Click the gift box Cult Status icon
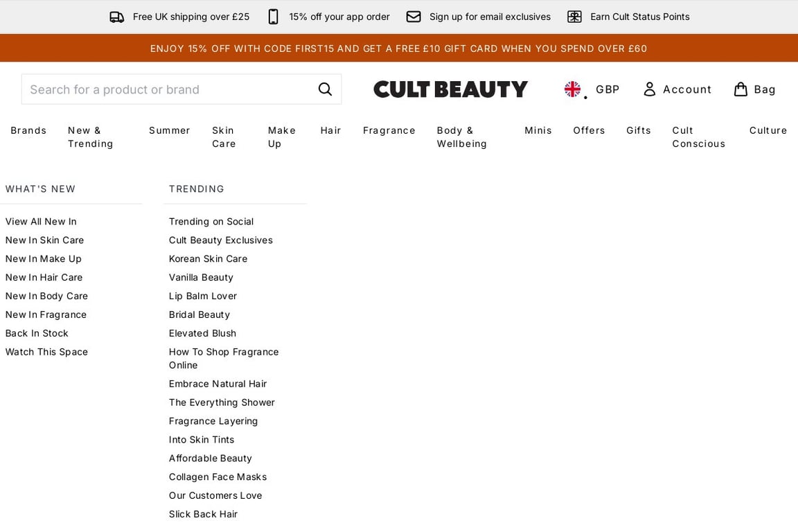This screenshot has width=798, height=532. click(x=574, y=17)
